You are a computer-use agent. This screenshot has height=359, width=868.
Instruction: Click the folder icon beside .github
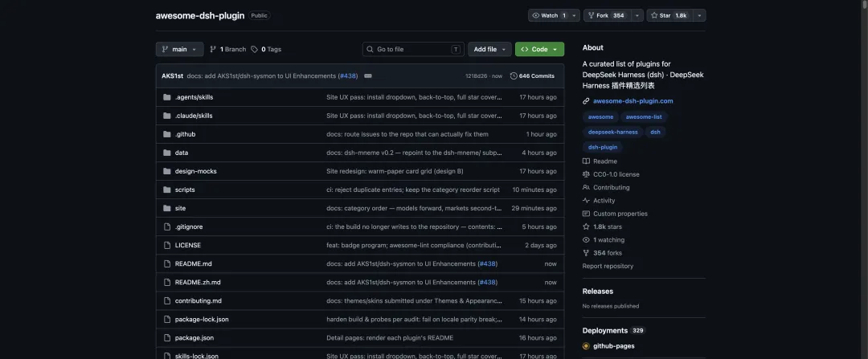pos(167,134)
